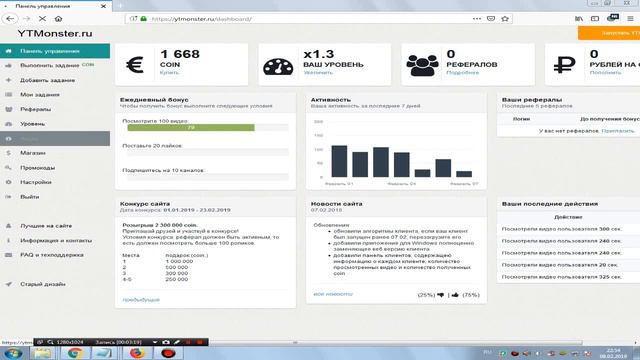Click Выйти to log out

tap(55, 197)
